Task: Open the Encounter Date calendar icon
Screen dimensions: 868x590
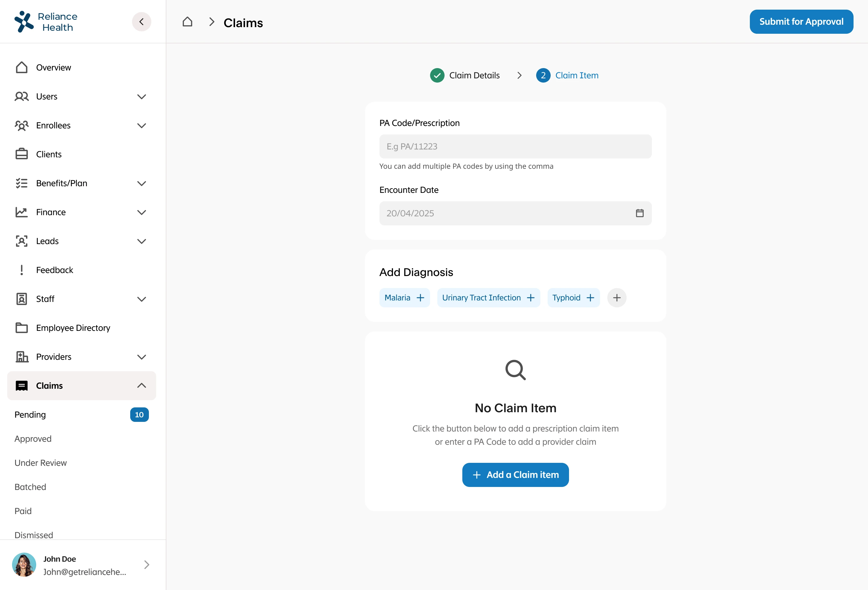Action: point(640,213)
